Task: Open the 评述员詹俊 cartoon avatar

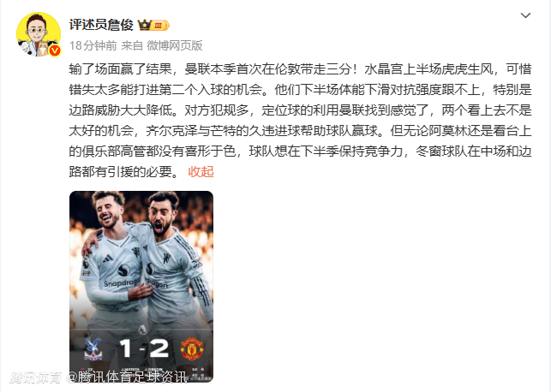Action: coord(39,34)
